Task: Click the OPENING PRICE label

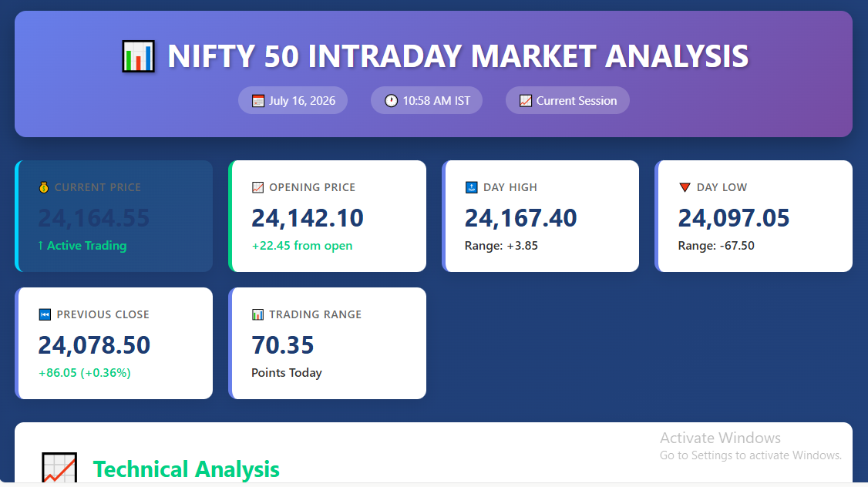Action: pyautogui.click(x=312, y=187)
